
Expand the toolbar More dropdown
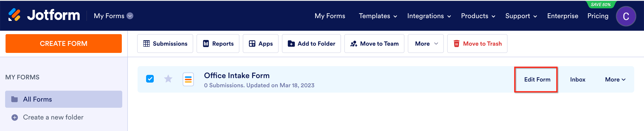(425, 44)
